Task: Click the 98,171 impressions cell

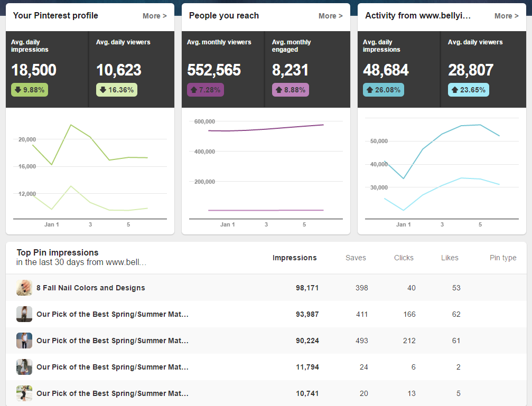Action: (307, 288)
